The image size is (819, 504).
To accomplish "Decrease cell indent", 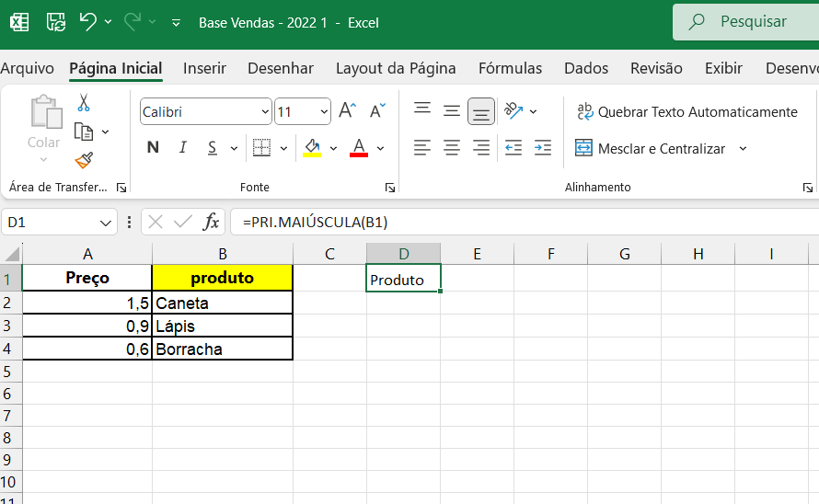I will 513,148.
